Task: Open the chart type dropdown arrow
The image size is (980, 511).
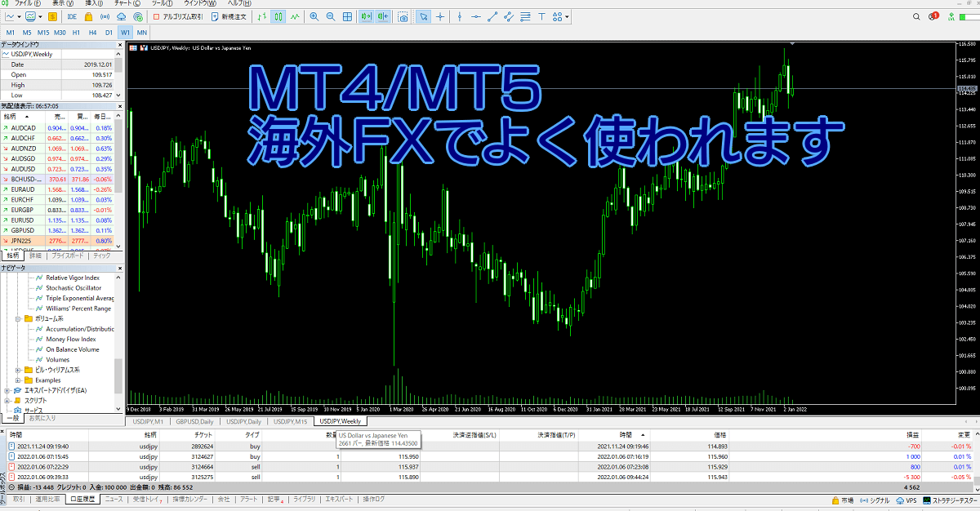Action: click(x=20, y=16)
